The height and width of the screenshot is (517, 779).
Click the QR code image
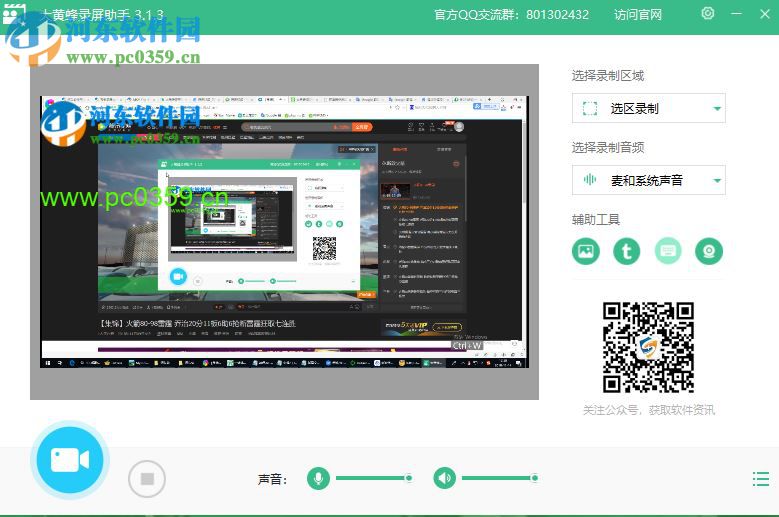tap(648, 348)
